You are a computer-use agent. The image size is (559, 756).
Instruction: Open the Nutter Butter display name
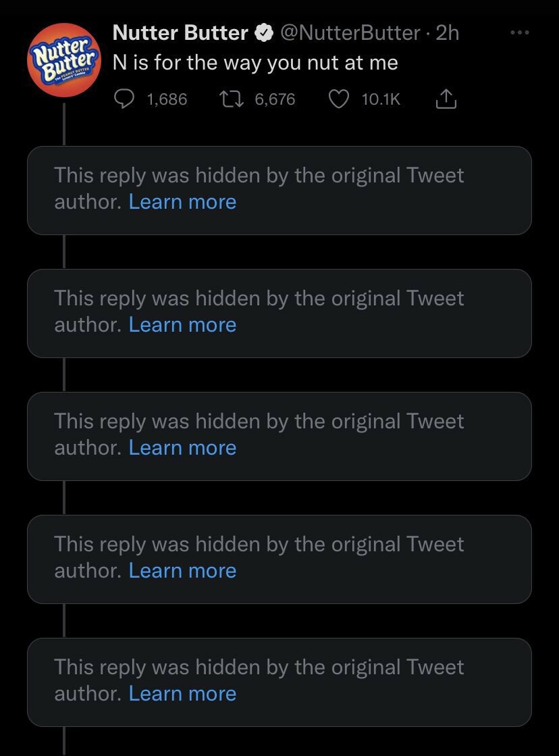pyautogui.click(x=180, y=33)
